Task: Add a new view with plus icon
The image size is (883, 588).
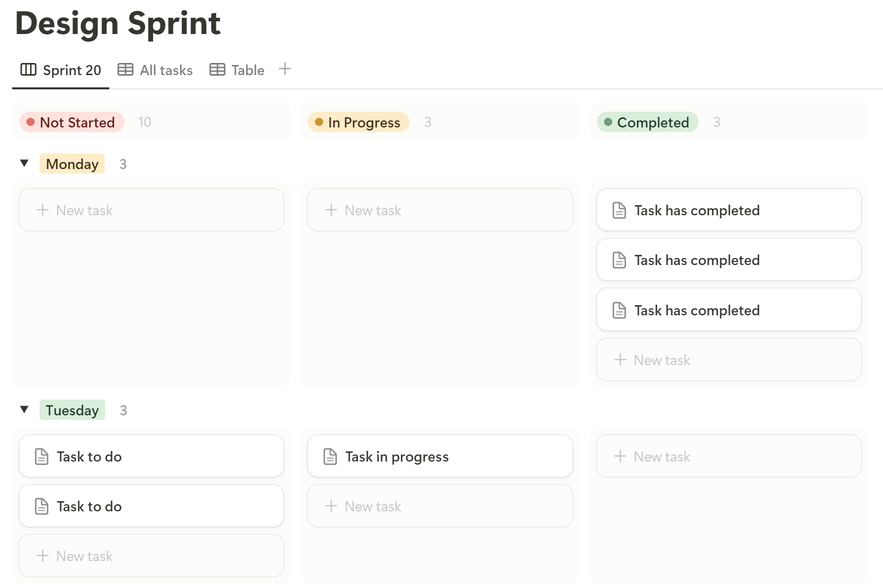Action: point(285,69)
